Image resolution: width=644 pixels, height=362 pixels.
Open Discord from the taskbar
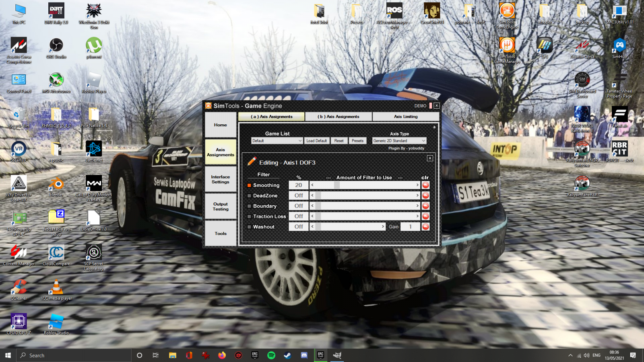[304, 355]
